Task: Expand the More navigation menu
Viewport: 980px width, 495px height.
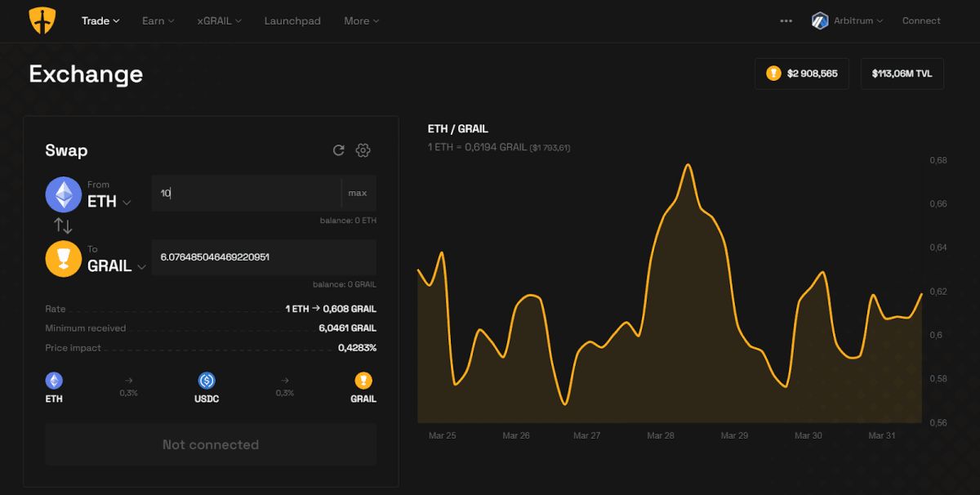Action: [361, 20]
